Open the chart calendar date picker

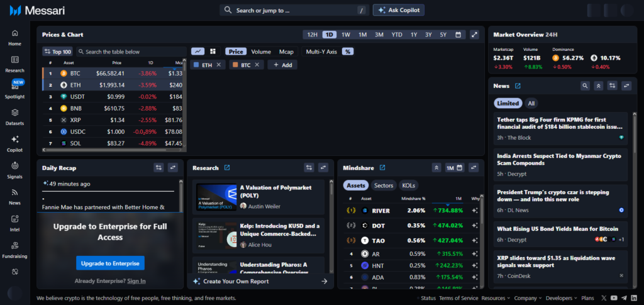click(x=458, y=35)
